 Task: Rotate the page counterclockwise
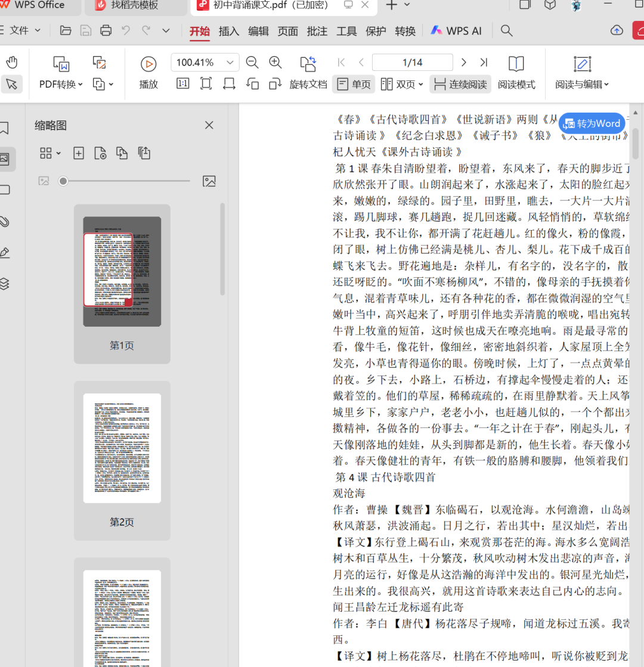(x=252, y=84)
